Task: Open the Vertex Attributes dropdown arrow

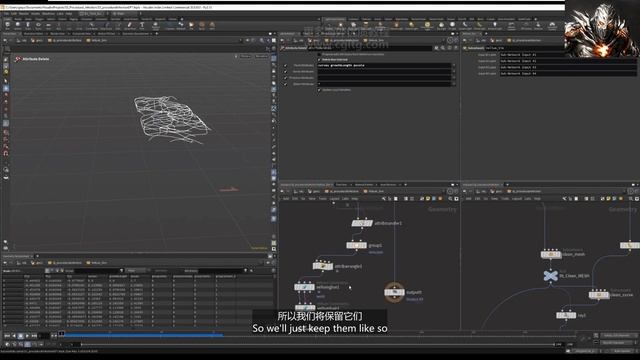Action: (453, 71)
